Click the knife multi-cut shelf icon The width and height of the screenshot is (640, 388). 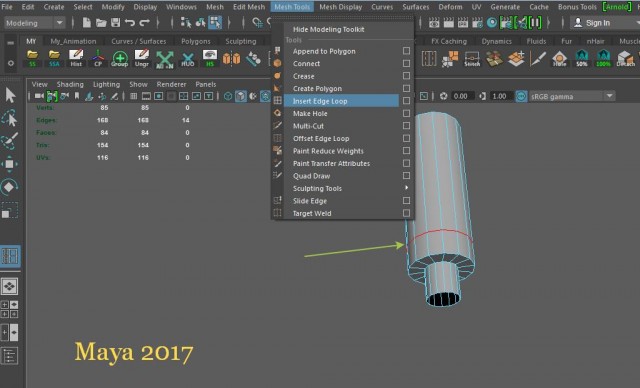(x=538, y=58)
